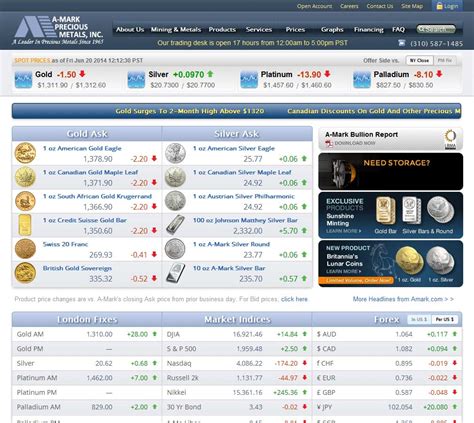Open the Need Storage banner
474x423 pixels.
pyautogui.click(x=391, y=171)
